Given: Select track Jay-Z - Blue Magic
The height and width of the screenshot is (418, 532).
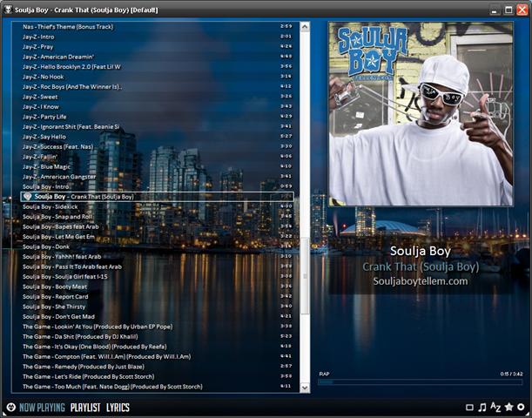Looking at the screenshot, I should [157, 166].
